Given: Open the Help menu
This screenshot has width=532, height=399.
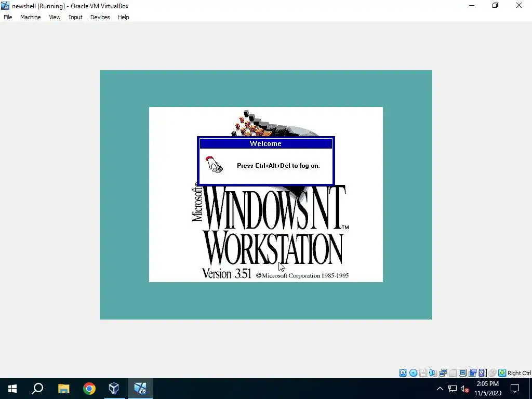Looking at the screenshot, I should tap(123, 17).
